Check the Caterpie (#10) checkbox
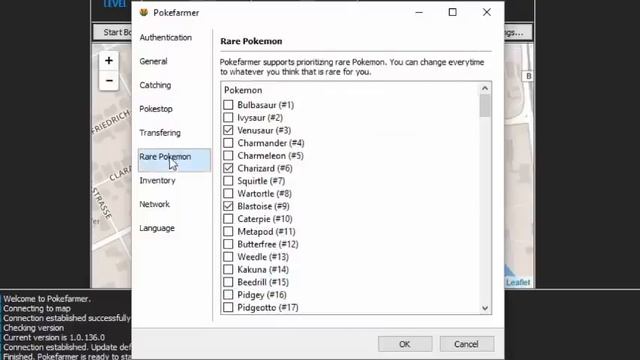 click(x=228, y=219)
